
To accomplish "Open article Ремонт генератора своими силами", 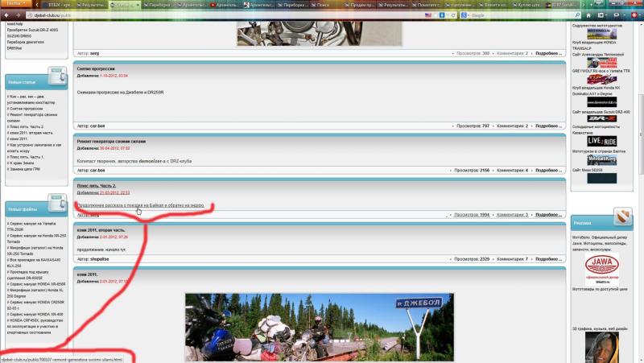I will click(111, 142).
